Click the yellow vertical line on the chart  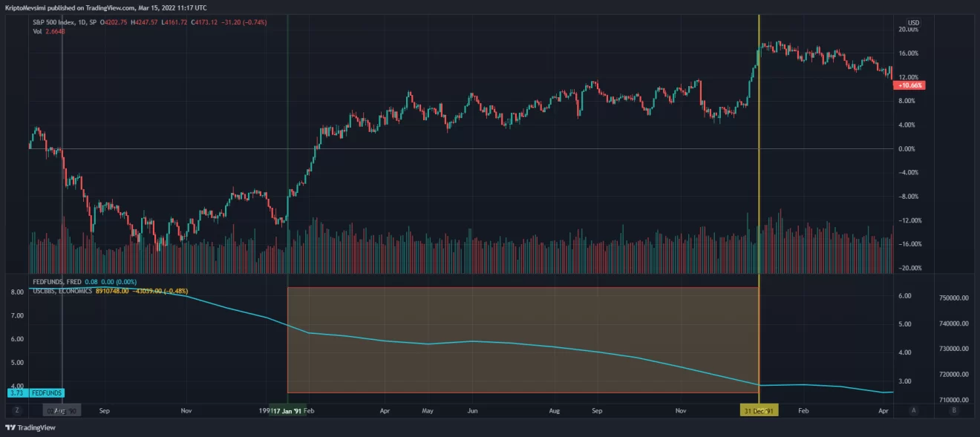(759, 185)
